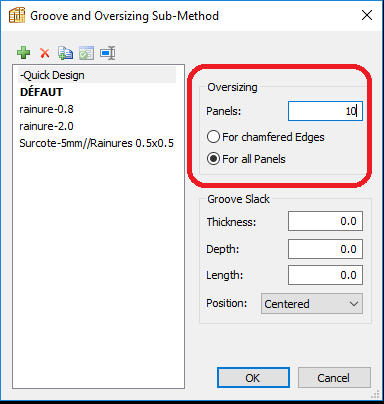Viewport: 384px width, 404px height.
Task: Click the set as default icon
Action: tap(86, 53)
